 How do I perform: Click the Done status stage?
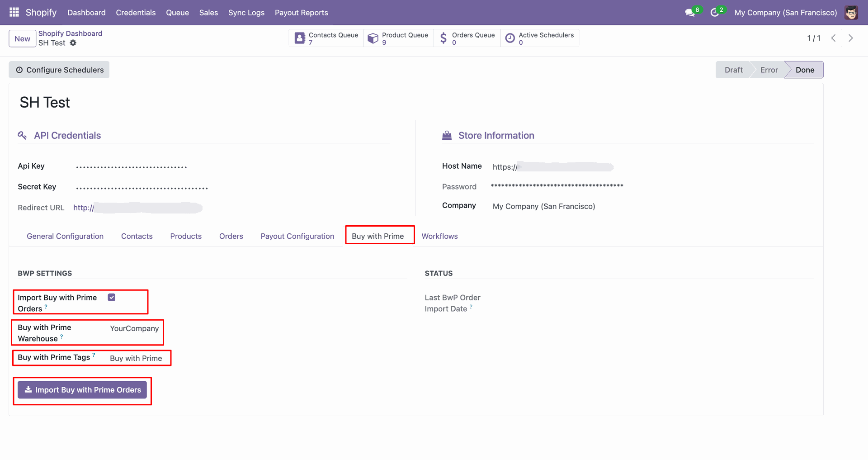tap(805, 70)
